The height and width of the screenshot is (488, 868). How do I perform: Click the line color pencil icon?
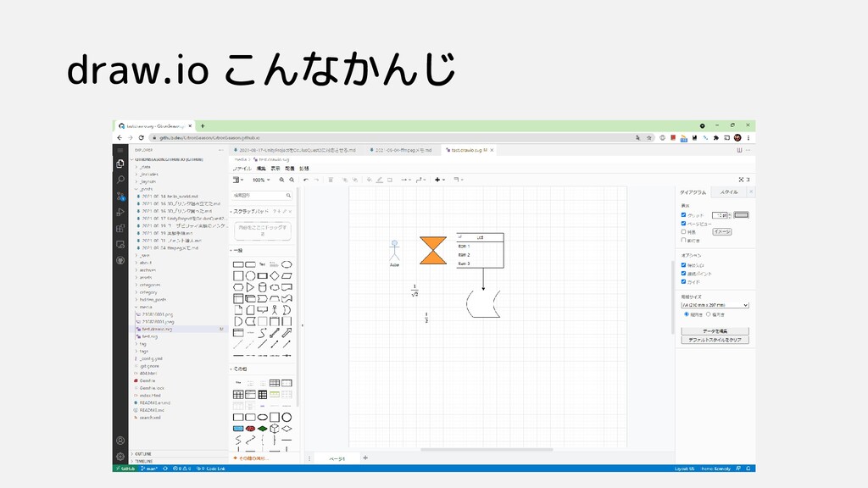click(380, 180)
